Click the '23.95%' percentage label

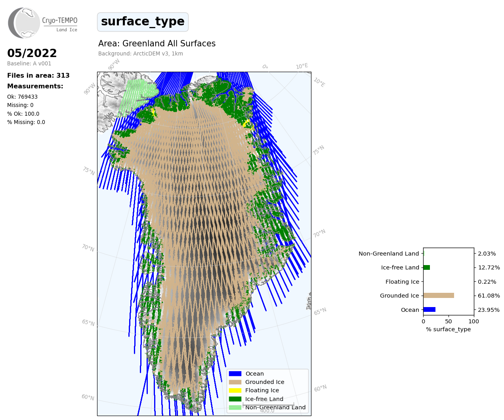tap(489, 310)
